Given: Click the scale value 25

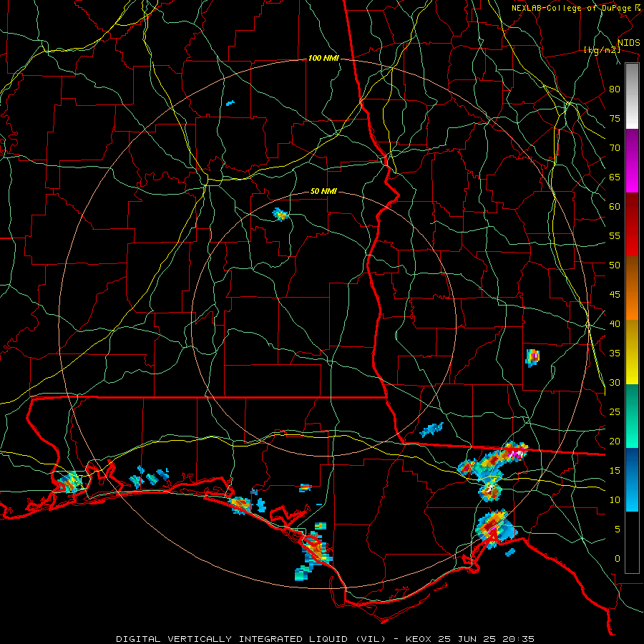Looking at the screenshot, I should coord(615,412).
